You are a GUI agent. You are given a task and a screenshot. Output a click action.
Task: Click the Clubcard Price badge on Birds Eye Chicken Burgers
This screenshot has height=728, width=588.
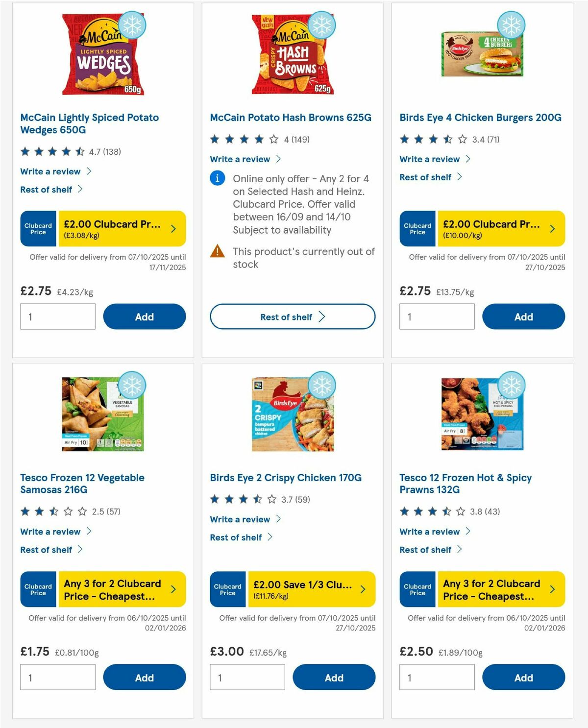[417, 228]
